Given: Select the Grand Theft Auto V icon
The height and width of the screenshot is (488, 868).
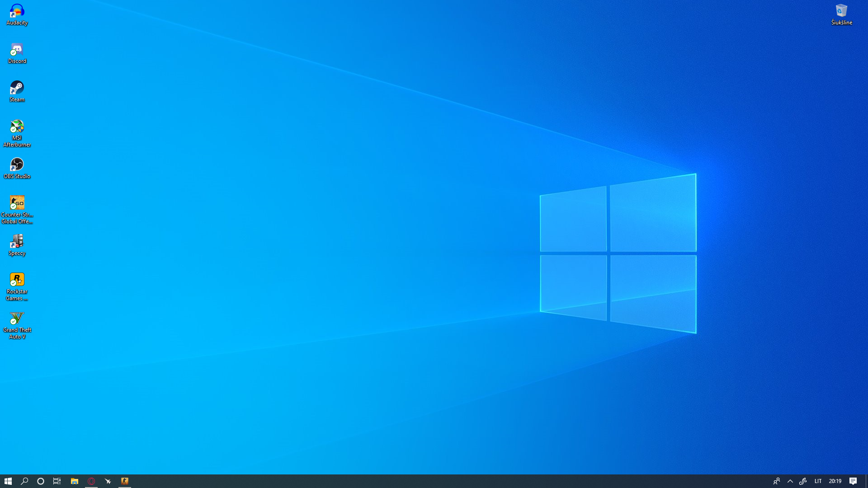Looking at the screenshot, I should click(x=17, y=325).
